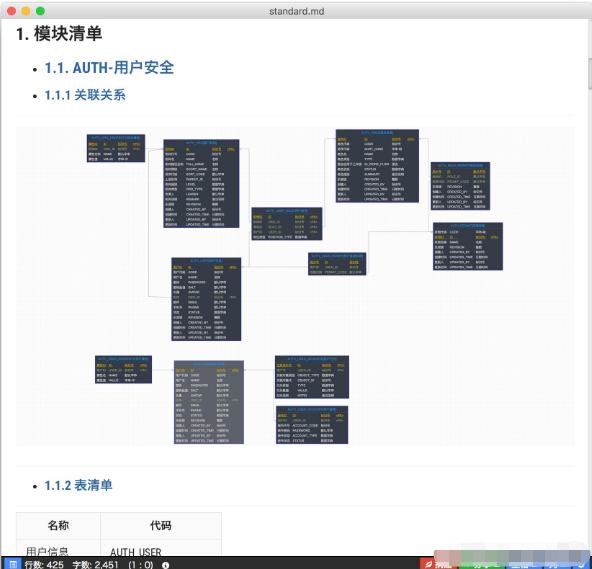Click the vertical scrollbar thumb

(590, 74)
